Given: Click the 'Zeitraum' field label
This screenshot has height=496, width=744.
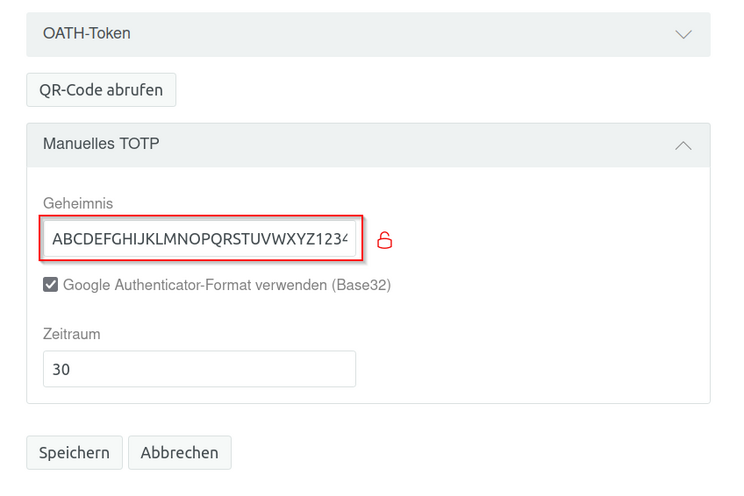Looking at the screenshot, I should 72,333.
